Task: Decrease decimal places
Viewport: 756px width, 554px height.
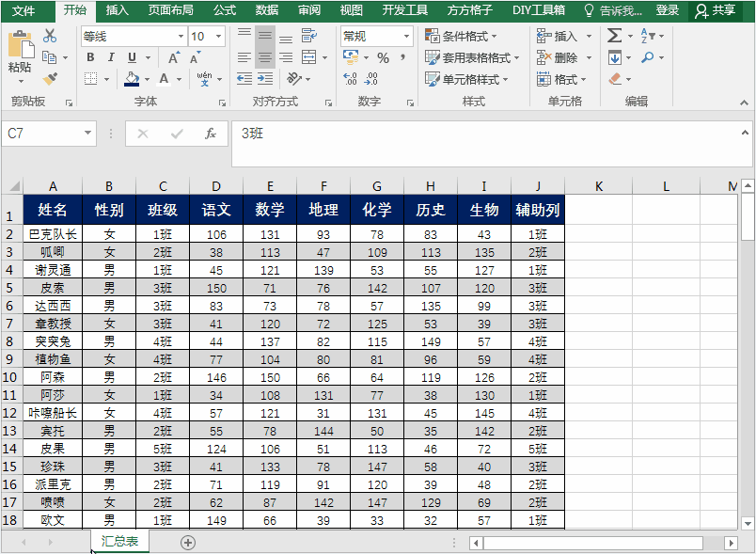Action: 370,79
